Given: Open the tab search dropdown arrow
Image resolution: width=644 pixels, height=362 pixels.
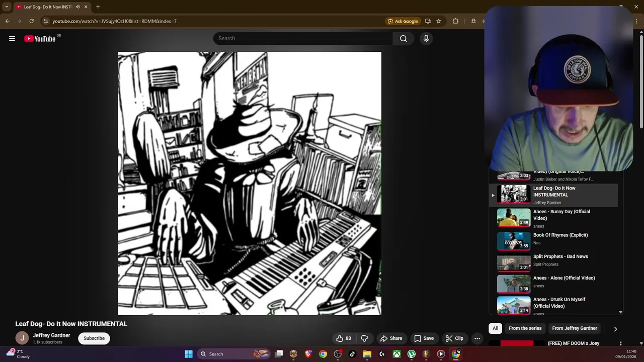Looking at the screenshot, I should click(7, 7).
